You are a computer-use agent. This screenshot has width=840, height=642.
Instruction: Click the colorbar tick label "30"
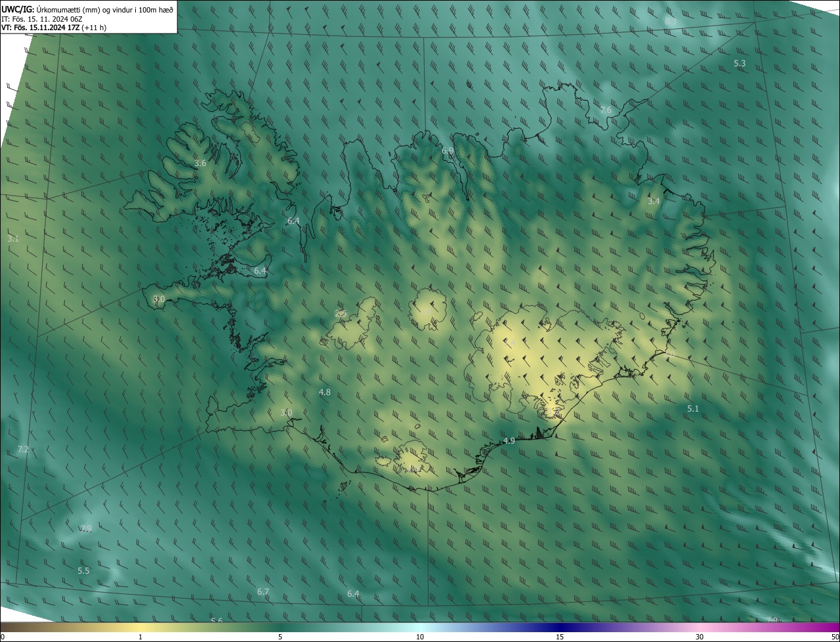coord(700,637)
